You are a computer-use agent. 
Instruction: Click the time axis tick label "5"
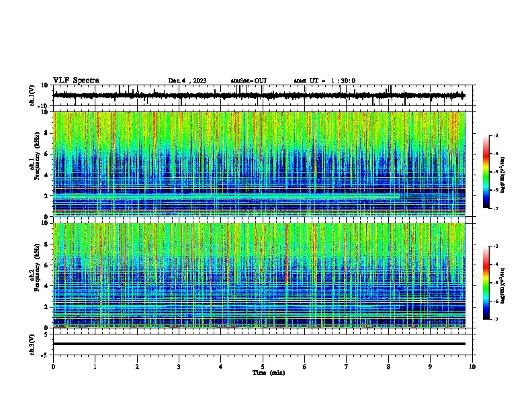tap(263, 367)
